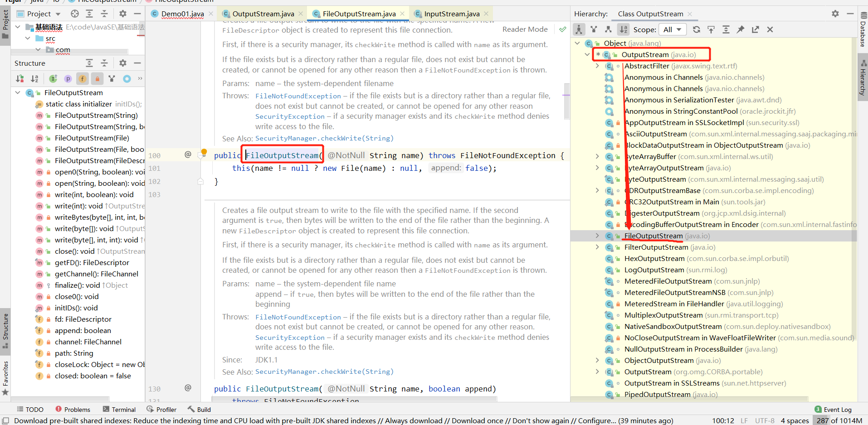Image resolution: width=868 pixels, height=425 pixels.
Task: Open the TODO tool window
Action: (x=30, y=409)
